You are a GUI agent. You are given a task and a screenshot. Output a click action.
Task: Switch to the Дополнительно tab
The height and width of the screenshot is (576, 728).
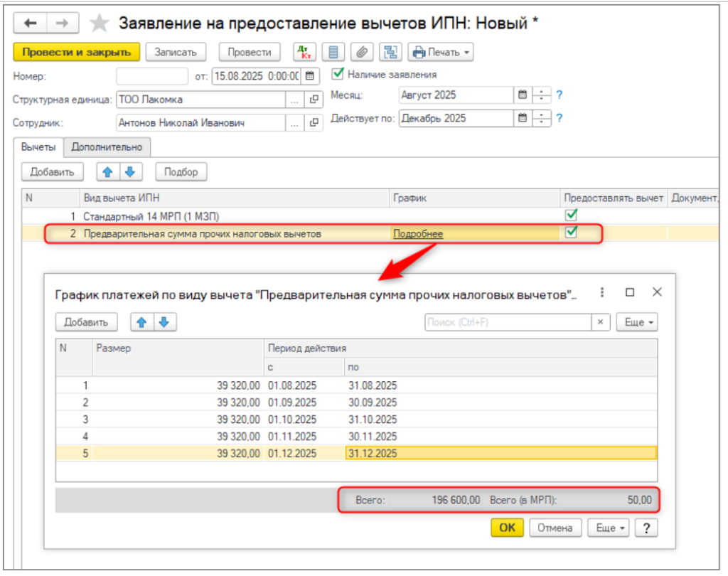click(x=107, y=147)
